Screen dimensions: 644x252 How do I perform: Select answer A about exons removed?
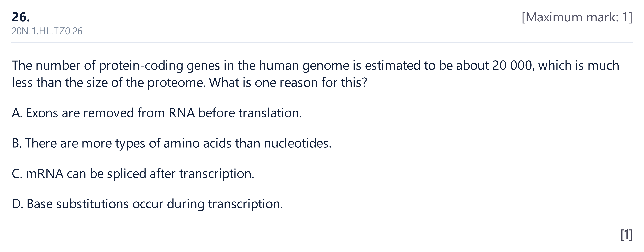tap(157, 113)
